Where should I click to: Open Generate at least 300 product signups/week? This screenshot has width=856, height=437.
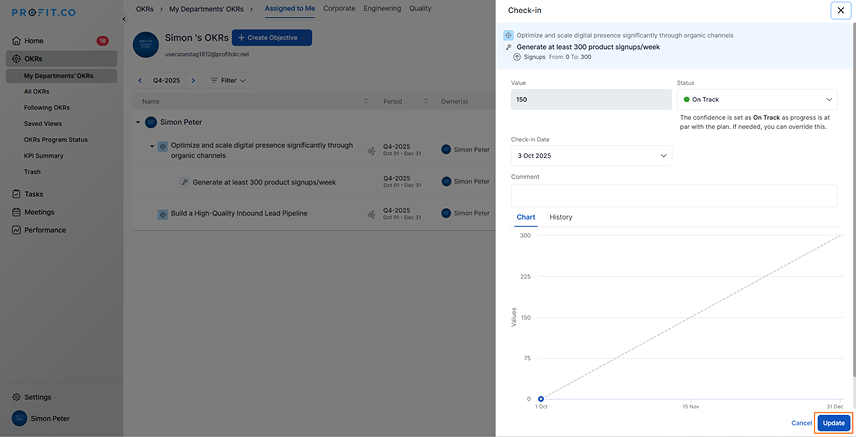point(264,182)
